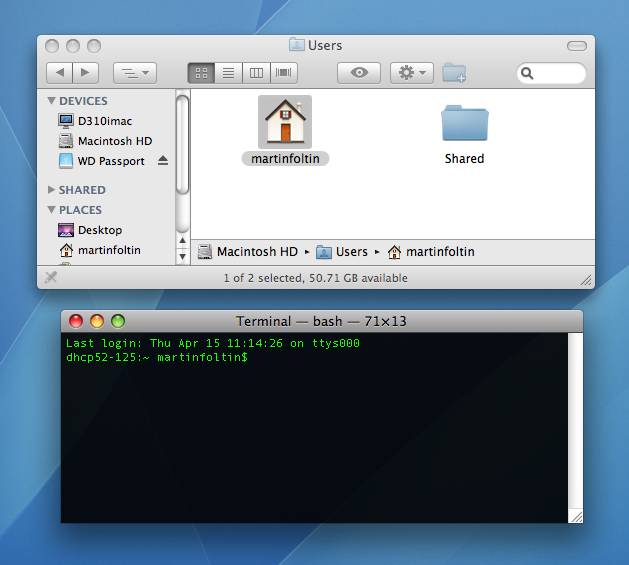
Task: Click the Terminal scrollbar track
Action: (575, 421)
